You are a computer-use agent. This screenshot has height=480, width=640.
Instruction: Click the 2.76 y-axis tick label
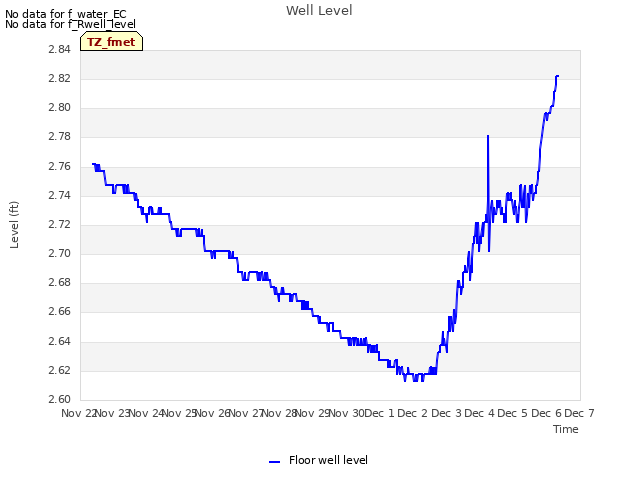tap(59, 167)
